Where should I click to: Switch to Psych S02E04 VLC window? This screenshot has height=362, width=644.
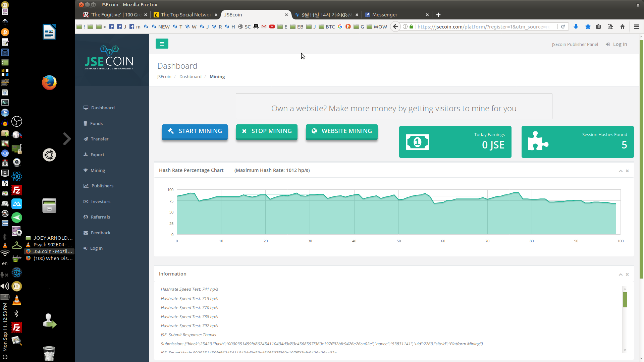pos(49,245)
